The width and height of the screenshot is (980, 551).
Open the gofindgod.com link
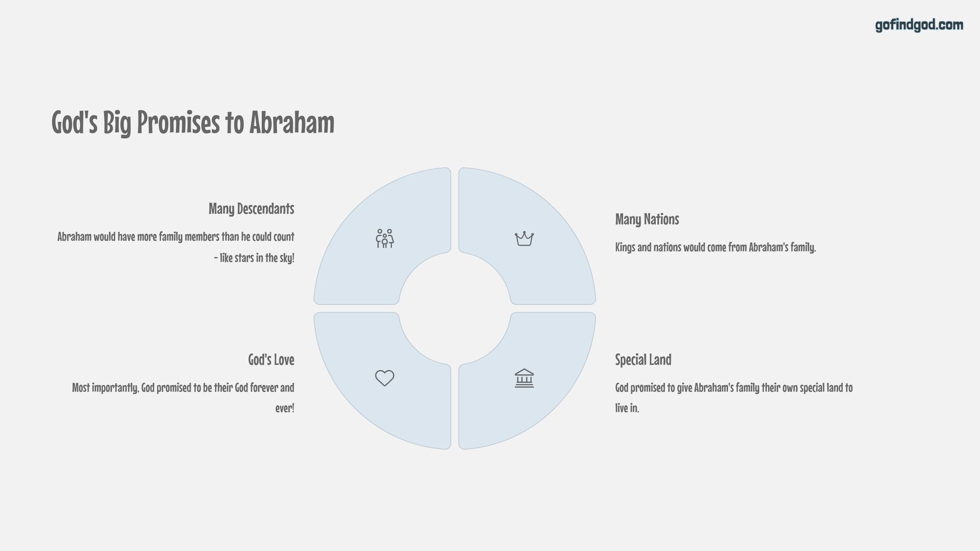point(919,25)
